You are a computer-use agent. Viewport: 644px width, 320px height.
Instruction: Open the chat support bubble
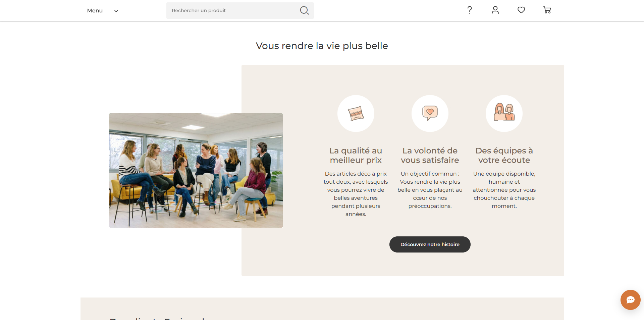pyautogui.click(x=631, y=300)
